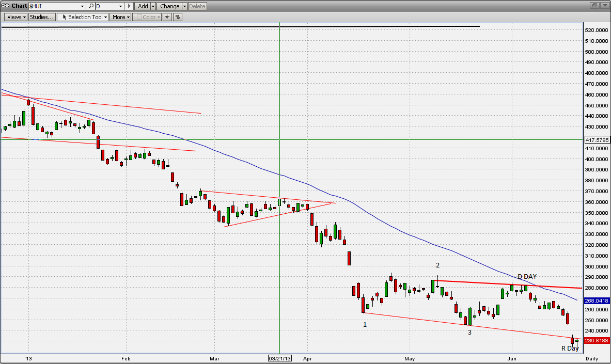
Task: Click the Delete button
Action: (x=197, y=6)
